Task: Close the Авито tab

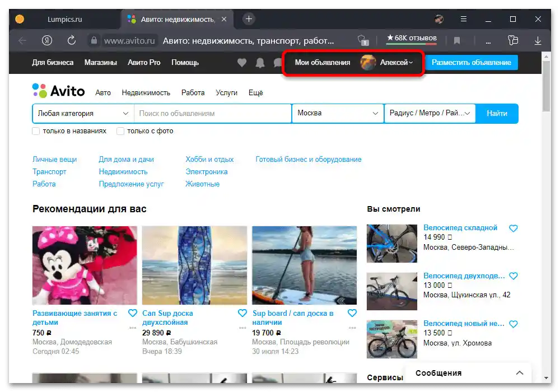Action: tap(224, 19)
